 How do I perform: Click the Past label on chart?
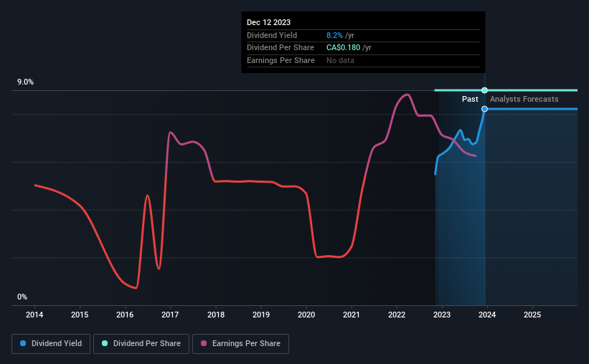(470, 99)
